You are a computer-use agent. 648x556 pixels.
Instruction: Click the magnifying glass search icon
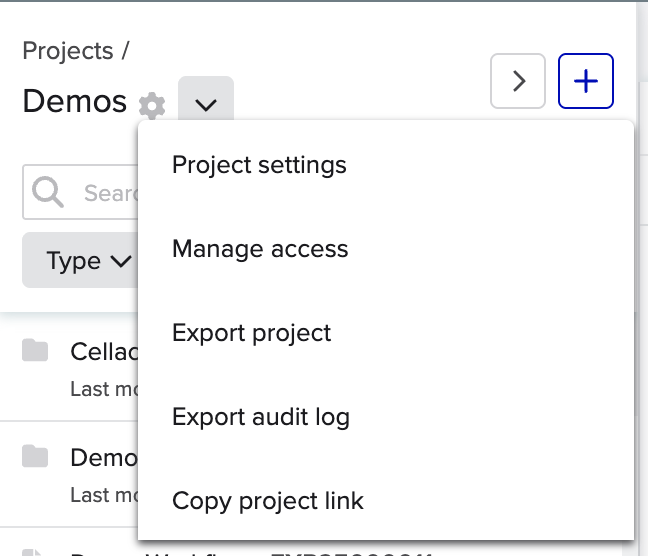coord(47,192)
